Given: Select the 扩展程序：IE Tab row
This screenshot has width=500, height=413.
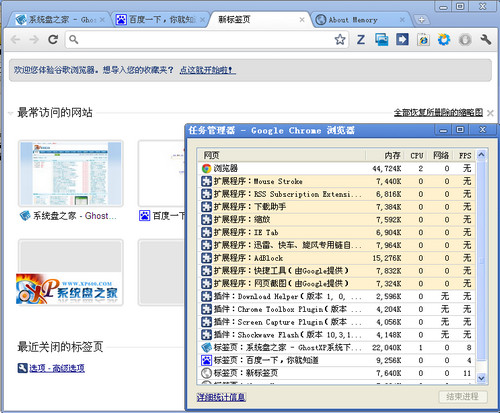Looking at the screenshot, I should pyautogui.click(x=337, y=232).
